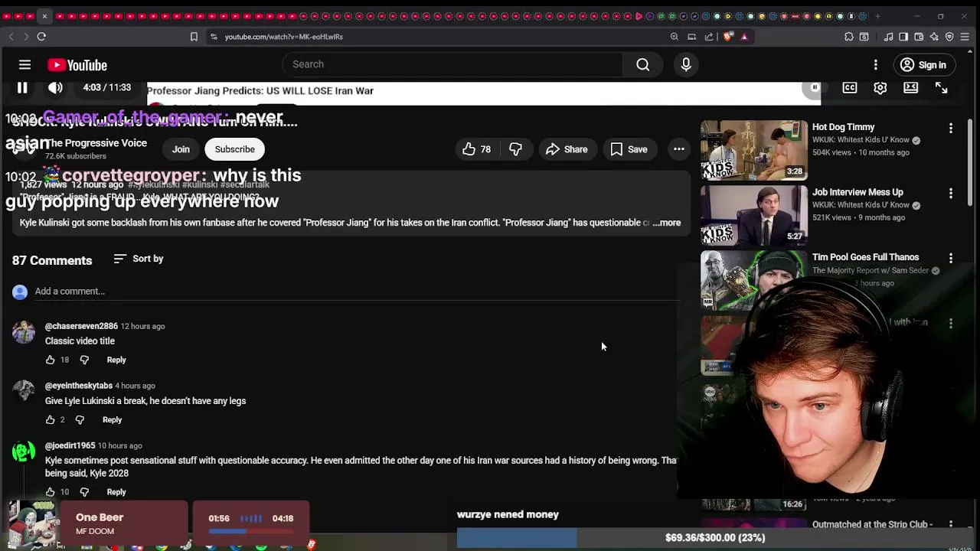Enter fullscreen on the video player
Viewport: 980px width, 551px height.
tap(941, 88)
